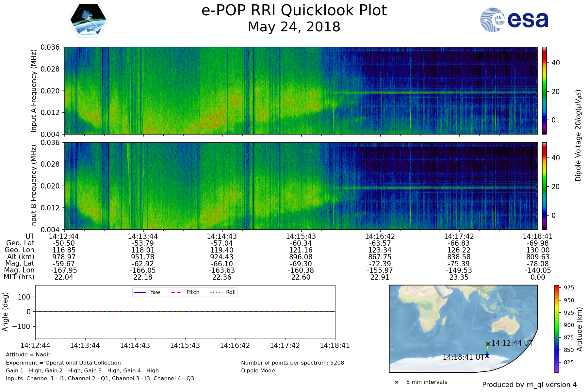Select the 14:12:44 UT start marker on map
588x392 pixels.
[x=488, y=344]
